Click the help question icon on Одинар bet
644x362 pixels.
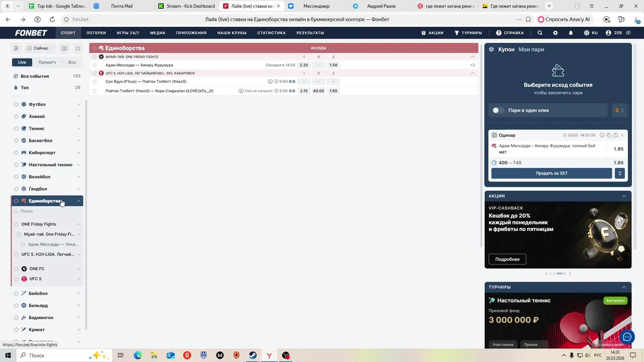[x=615, y=135]
